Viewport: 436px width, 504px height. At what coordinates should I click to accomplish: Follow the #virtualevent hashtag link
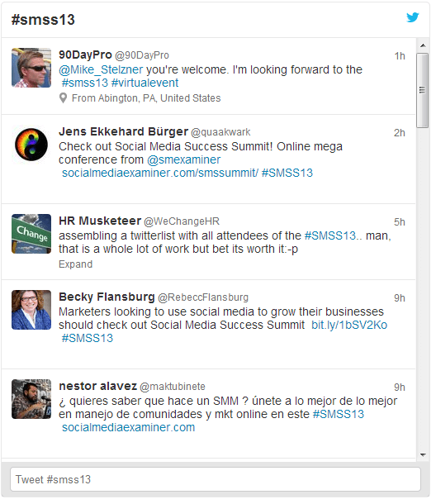tap(145, 83)
